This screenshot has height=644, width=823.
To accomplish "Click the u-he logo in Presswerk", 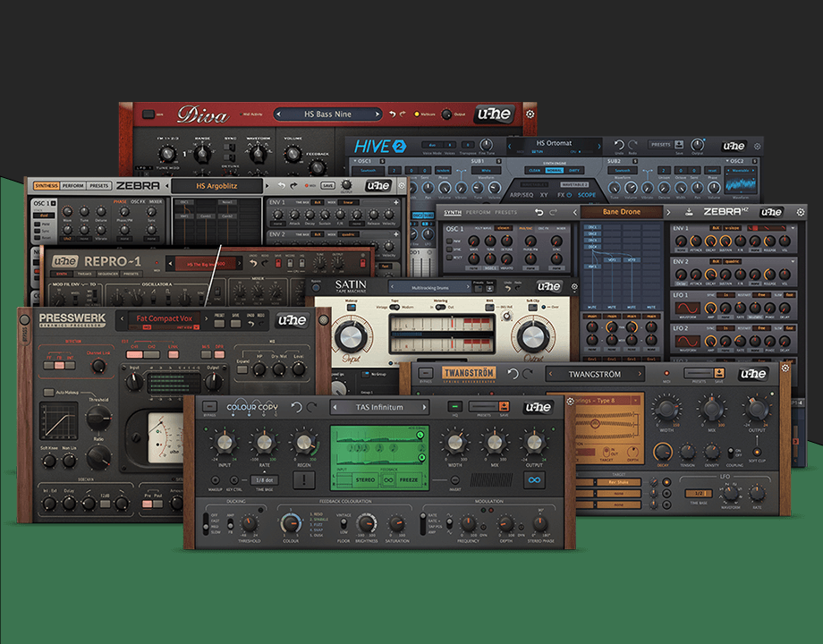I will tap(293, 320).
